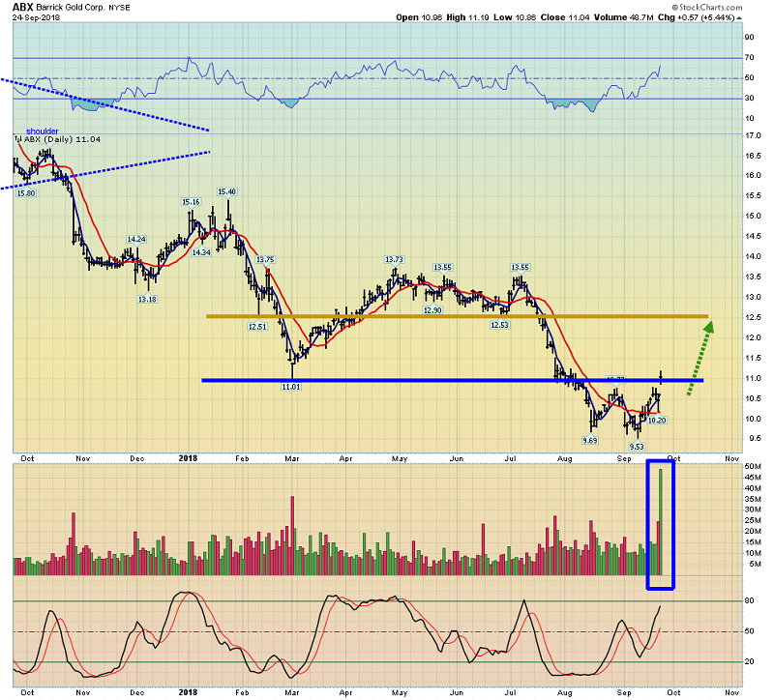The width and height of the screenshot is (774, 700).
Task: Click the ABX ticker symbol in the chart title
Action: pos(22,7)
